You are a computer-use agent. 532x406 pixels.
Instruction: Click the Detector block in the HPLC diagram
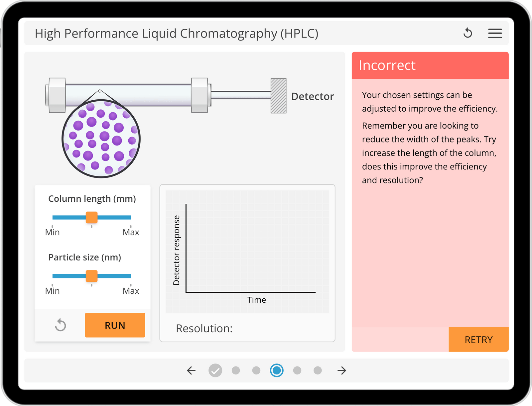[278, 95]
